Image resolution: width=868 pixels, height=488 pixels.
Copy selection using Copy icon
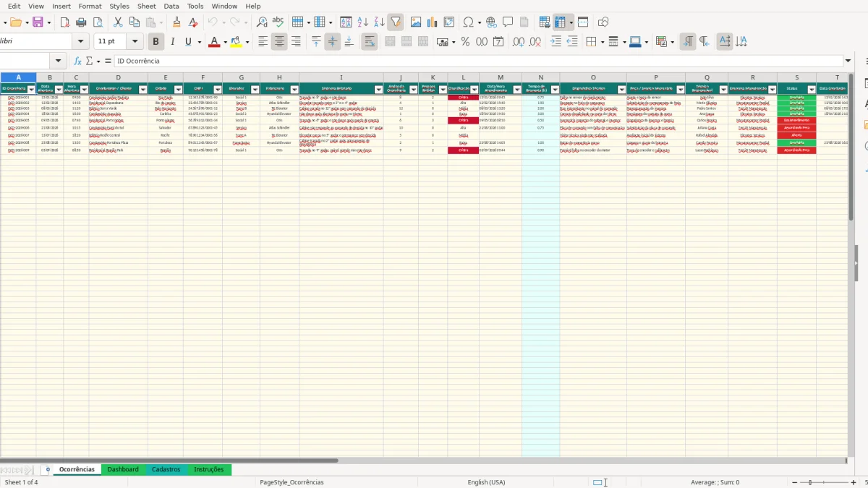coord(135,22)
